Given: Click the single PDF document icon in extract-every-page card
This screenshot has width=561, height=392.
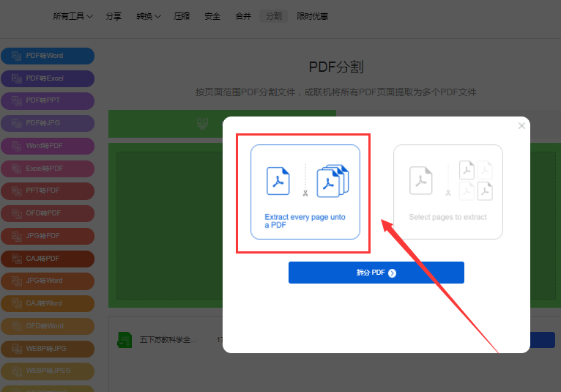Looking at the screenshot, I should pos(278,181).
